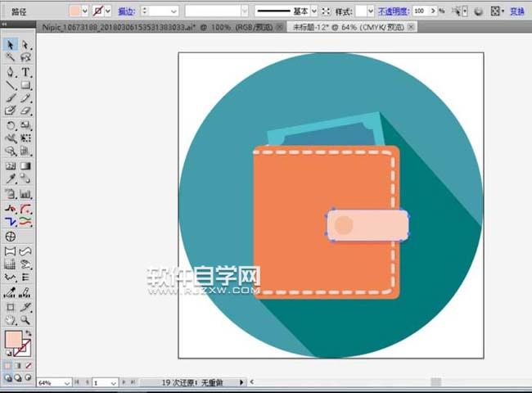This screenshot has height=393, width=532.
Task: Select the Scale tool
Action: click(x=25, y=125)
